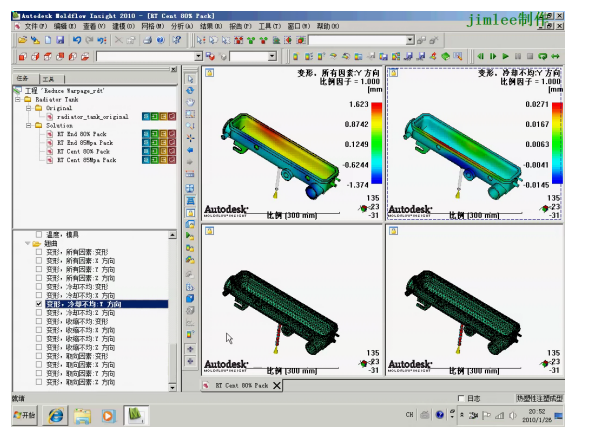The width and height of the screenshot is (590, 431).
Task: Click the Undo arrow icon
Action: point(77,40)
